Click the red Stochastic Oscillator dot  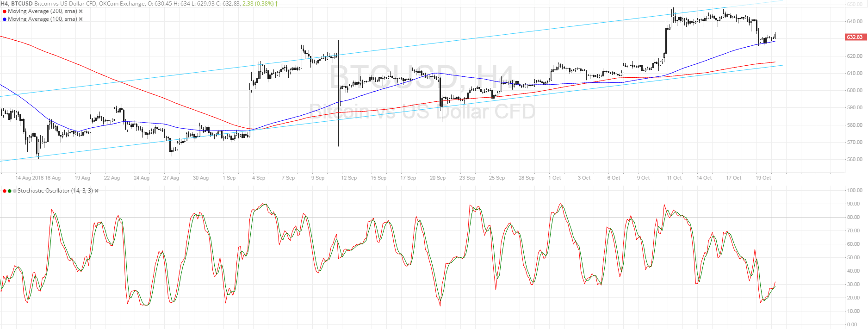click(5, 191)
